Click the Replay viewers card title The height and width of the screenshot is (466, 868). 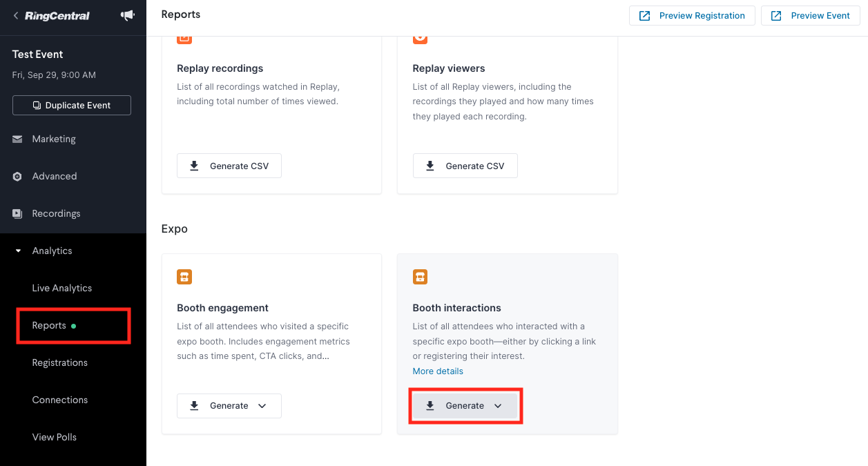pos(449,68)
